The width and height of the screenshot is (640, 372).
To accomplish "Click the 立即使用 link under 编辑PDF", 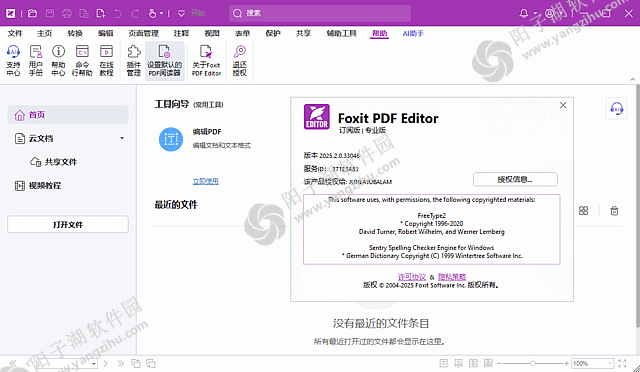I will click(x=206, y=181).
